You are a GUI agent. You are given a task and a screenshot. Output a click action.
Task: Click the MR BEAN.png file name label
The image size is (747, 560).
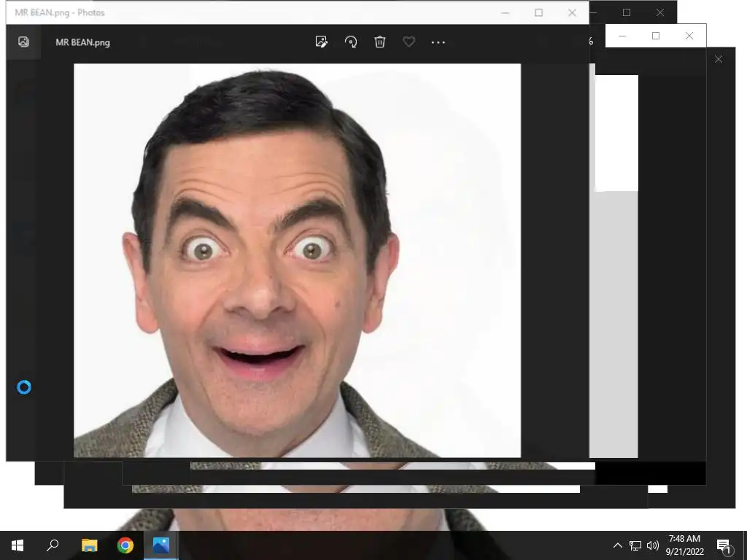point(82,42)
